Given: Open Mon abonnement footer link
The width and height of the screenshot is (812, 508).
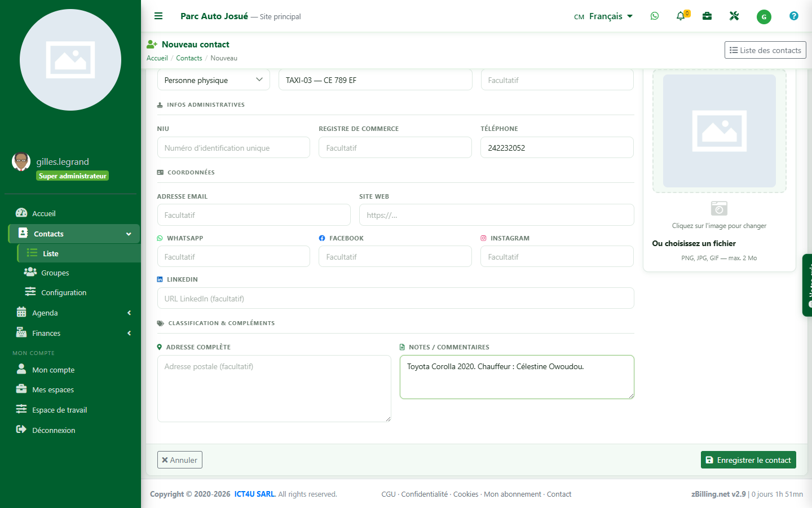Looking at the screenshot, I should tap(513, 494).
